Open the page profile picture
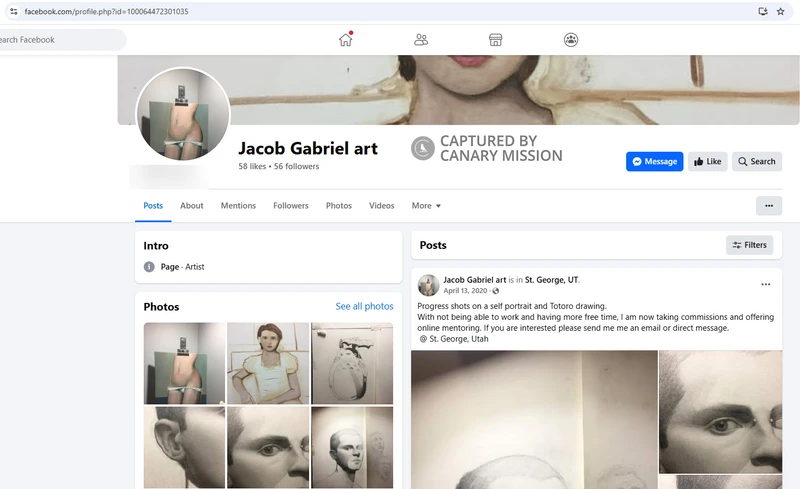Screen dimensions: 800x489 pos(183,114)
